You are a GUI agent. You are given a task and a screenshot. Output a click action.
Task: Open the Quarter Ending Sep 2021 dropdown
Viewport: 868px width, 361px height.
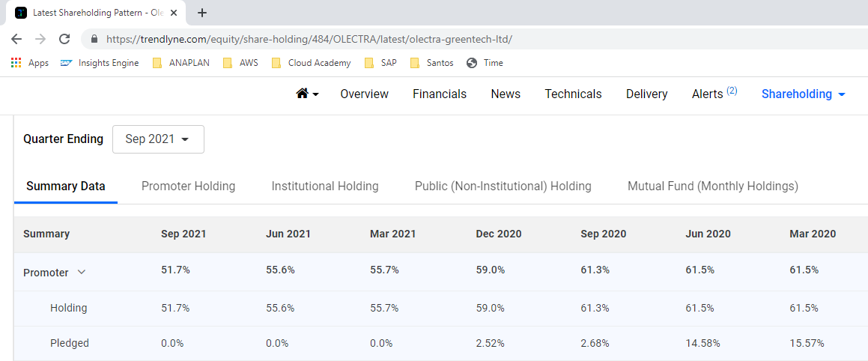click(158, 139)
